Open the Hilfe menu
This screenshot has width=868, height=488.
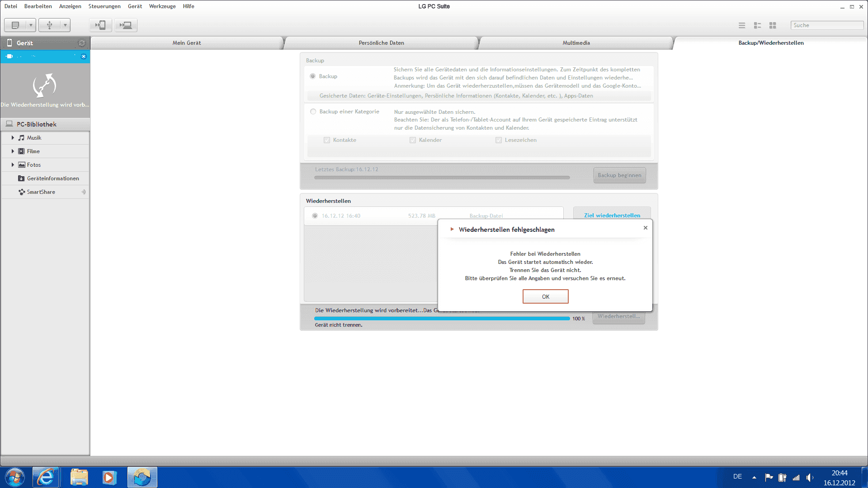pyautogui.click(x=189, y=6)
